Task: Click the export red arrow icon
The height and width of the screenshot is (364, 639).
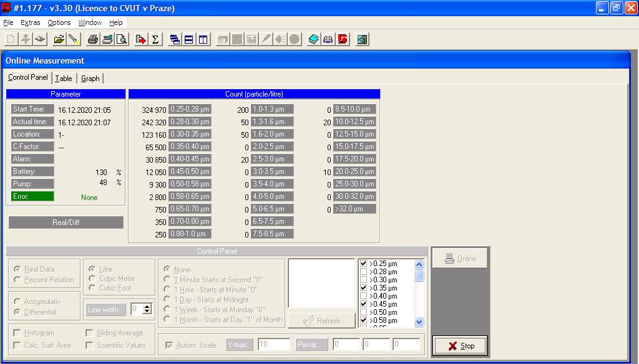Action: click(x=140, y=39)
